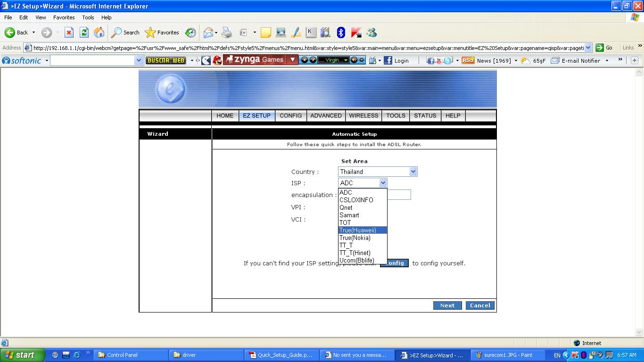
Task: Open the Country dropdown showing Thailand
Action: click(378, 172)
